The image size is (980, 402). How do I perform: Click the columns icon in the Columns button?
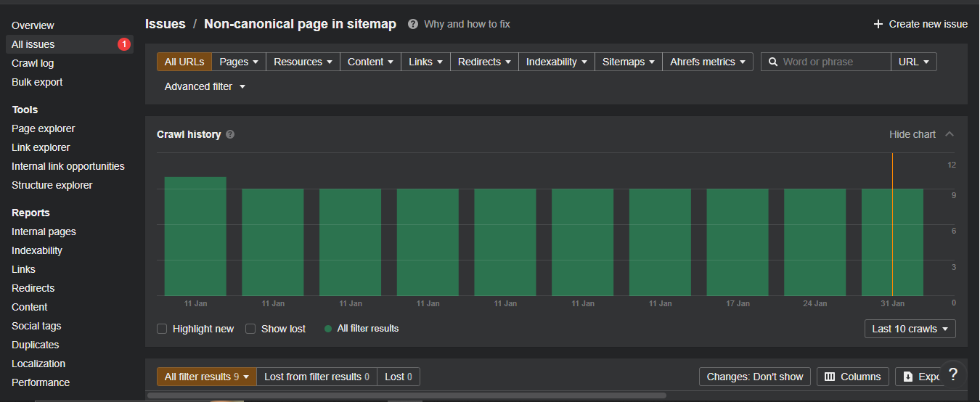(x=830, y=377)
